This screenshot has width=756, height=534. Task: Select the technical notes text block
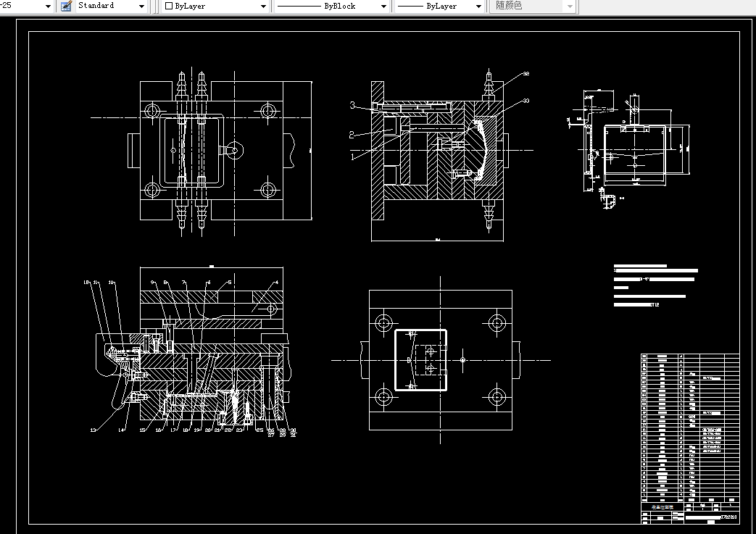pos(656,285)
